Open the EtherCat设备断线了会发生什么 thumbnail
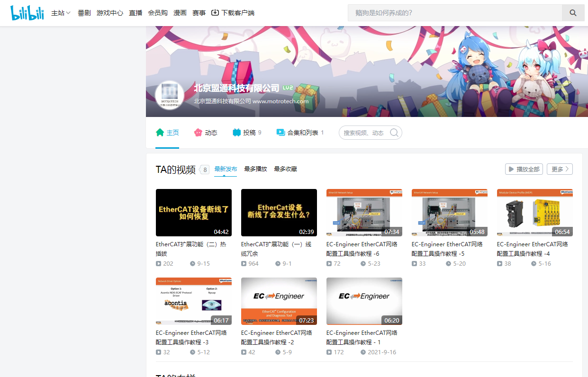 point(279,213)
